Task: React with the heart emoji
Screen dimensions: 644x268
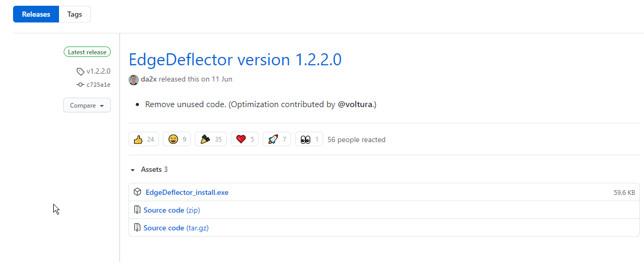Action: (244, 139)
